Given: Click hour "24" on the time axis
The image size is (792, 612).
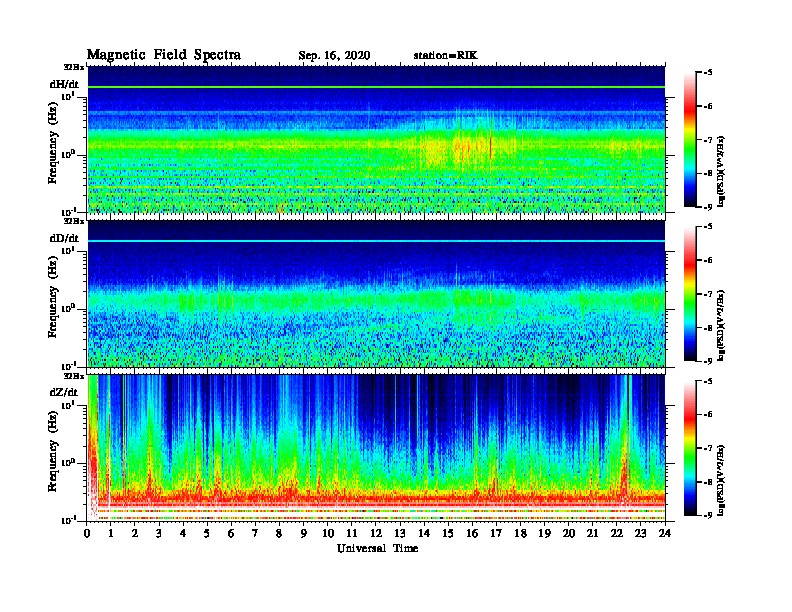Looking at the screenshot, I should click(665, 533).
